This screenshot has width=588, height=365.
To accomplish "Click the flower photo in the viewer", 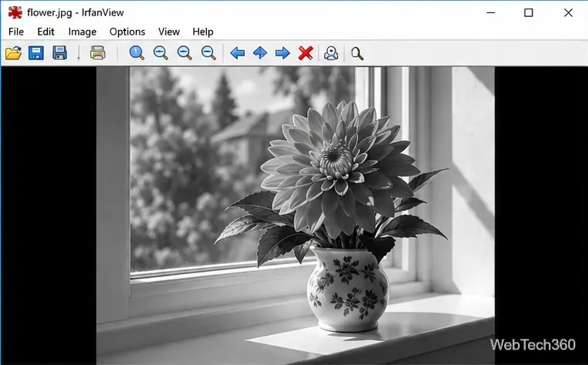I will (x=296, y=216).
